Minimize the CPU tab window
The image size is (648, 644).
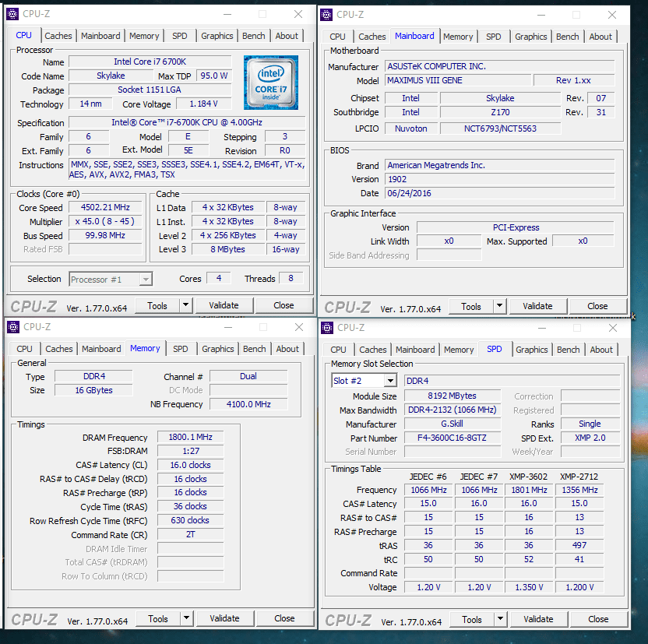227,14
